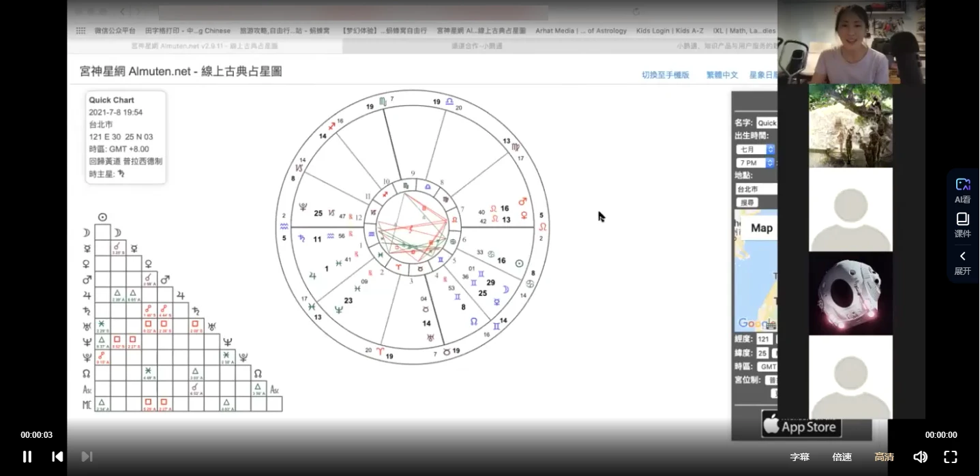The width and height of the screenshot is (980, 476).
Task: Expand the 展开 side panel
Action: click(x=963, y=263)
